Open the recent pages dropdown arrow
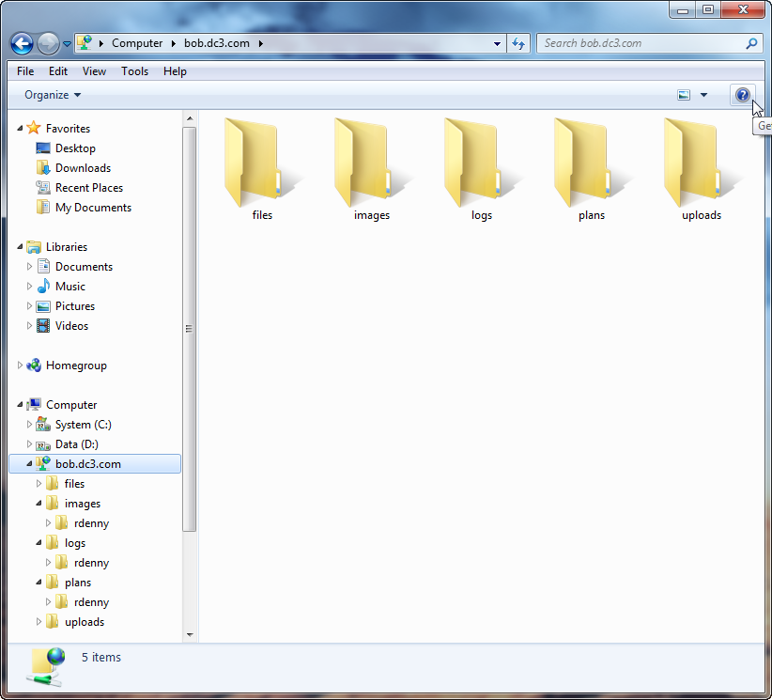Screen dimensions: 772x700 (67, 44)
